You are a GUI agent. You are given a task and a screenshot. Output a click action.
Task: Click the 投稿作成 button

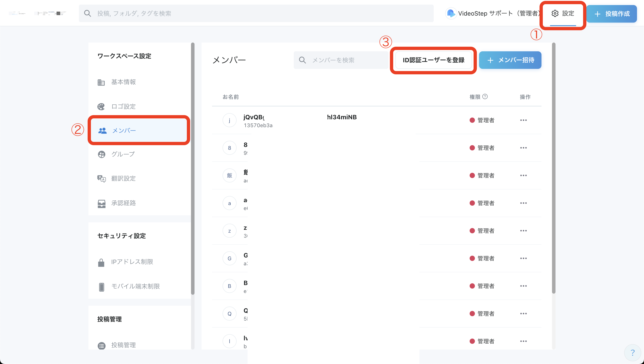612,14
